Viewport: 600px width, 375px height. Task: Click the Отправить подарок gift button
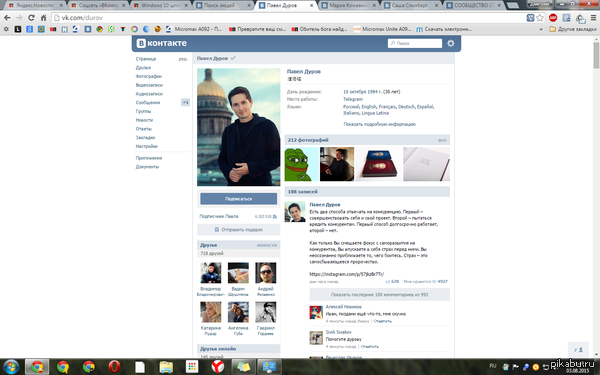[238, 230]
